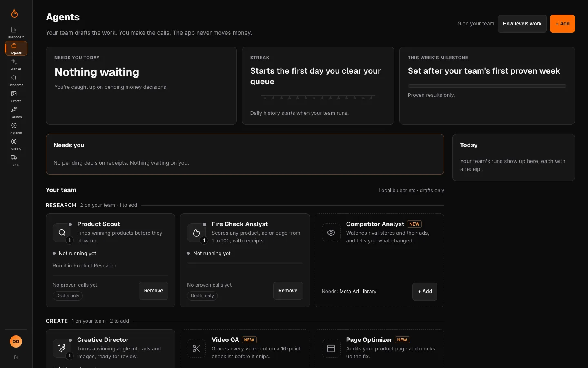Open the Launch rocket item
Screen dimensions: 588x368
click(x=16, y=112)
